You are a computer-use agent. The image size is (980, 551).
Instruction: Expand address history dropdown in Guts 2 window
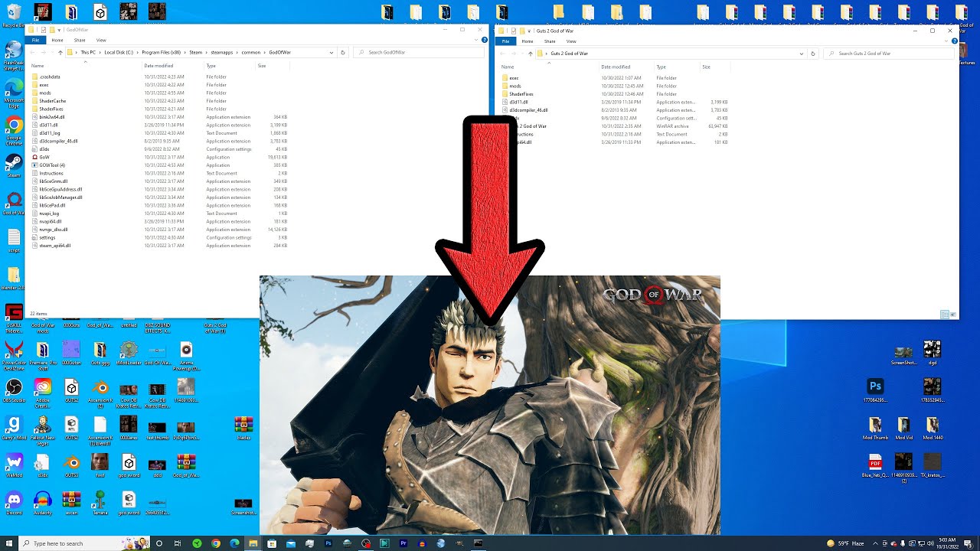coord(802,54)
